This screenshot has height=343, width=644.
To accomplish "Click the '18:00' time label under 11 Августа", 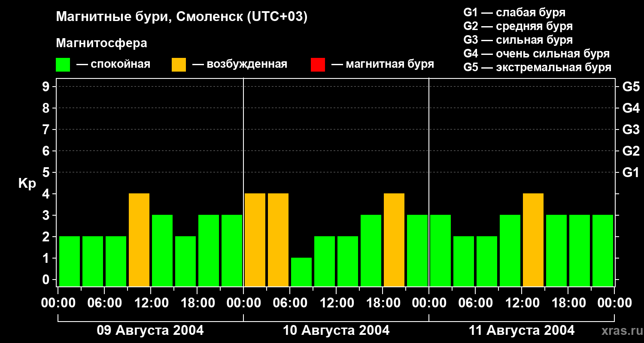I will click(568, 303).
